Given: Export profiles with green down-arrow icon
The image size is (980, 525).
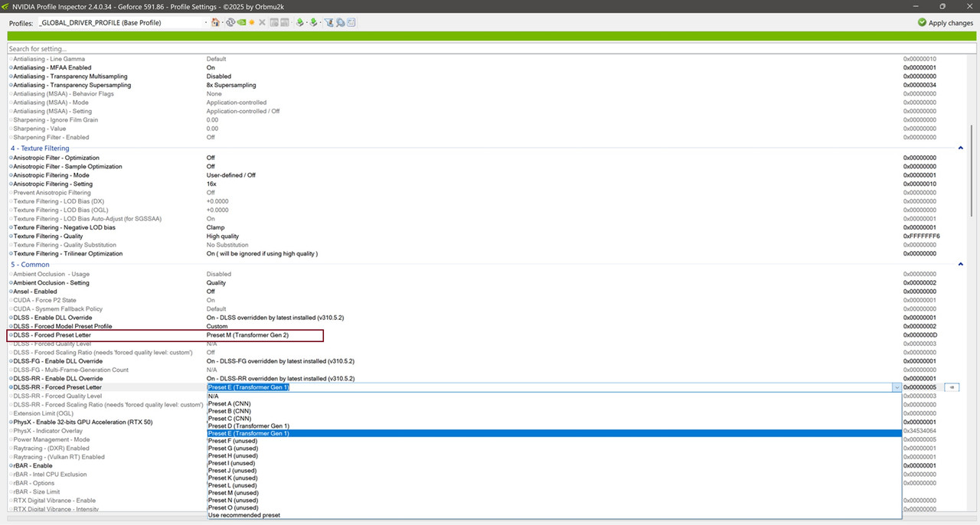Looking at the screenshot, I should pos(299,22).
